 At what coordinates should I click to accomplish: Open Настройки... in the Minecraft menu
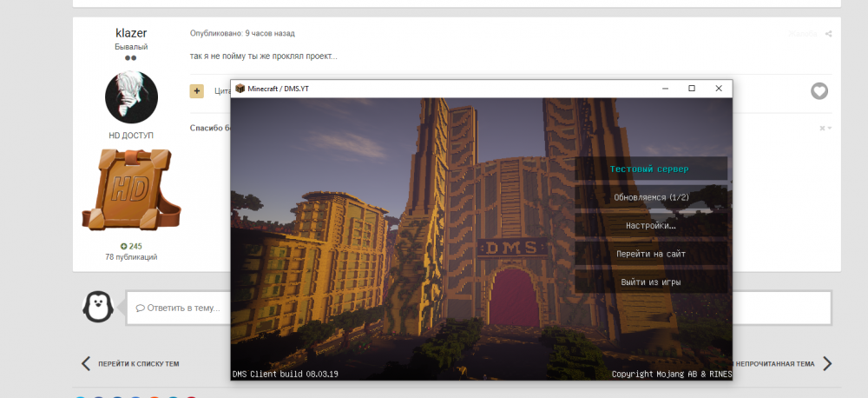point(651,226)
